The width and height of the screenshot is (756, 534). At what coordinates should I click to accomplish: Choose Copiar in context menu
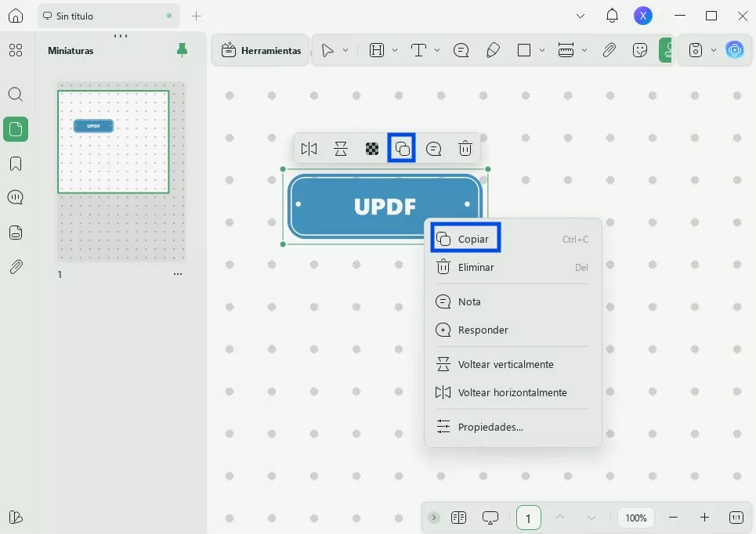512,239
